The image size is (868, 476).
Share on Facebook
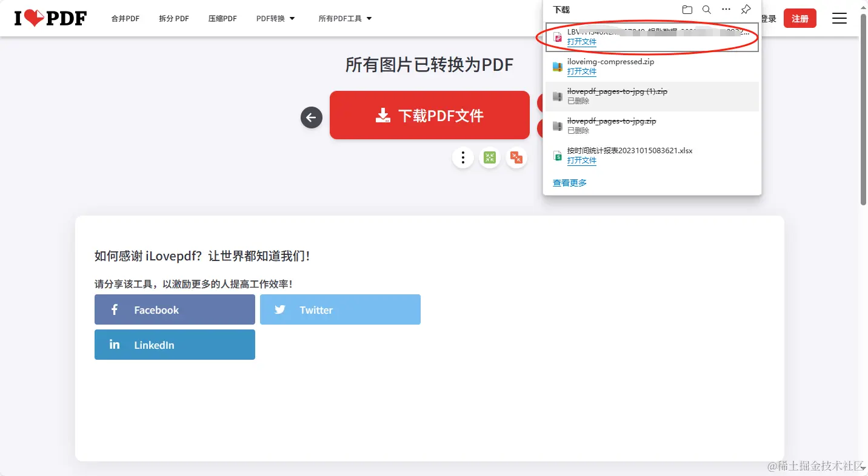(x=175, y=309)
